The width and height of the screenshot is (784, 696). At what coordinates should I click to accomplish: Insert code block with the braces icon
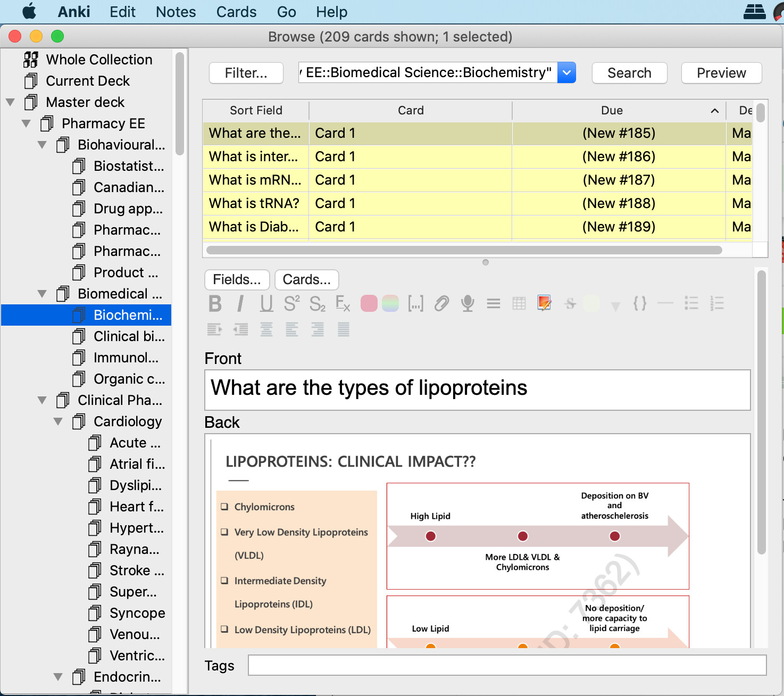pos(640,304)
